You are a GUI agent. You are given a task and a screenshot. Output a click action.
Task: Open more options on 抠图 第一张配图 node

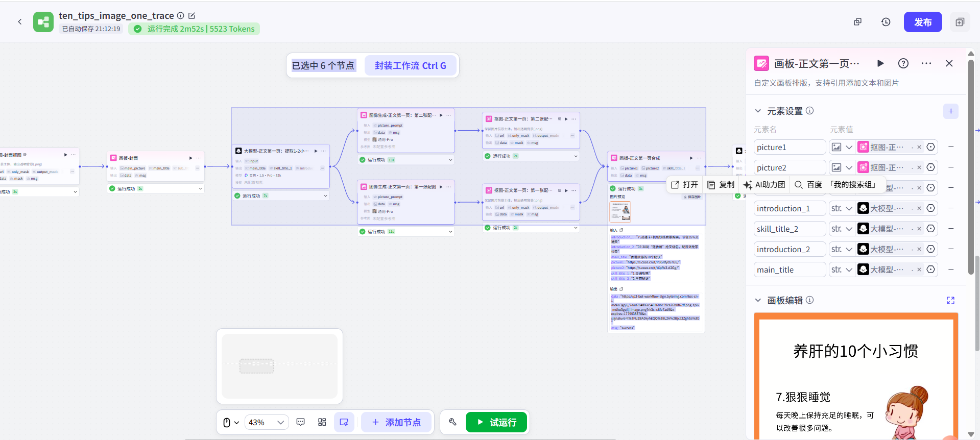point(573,190)
